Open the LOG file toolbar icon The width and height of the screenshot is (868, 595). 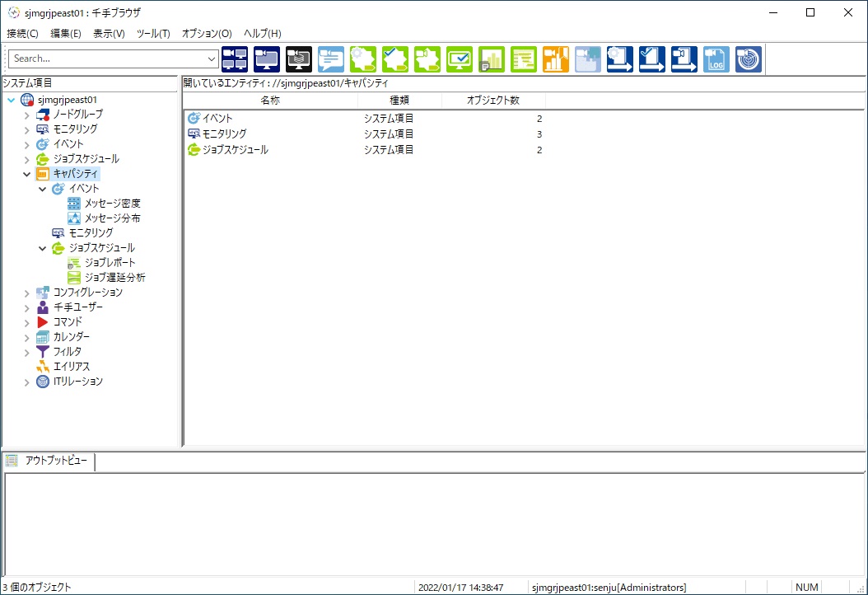(716, 59)
